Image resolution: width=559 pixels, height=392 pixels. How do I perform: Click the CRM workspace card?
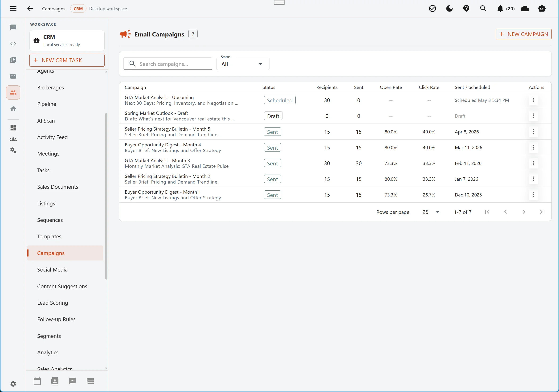pos(67,41)
